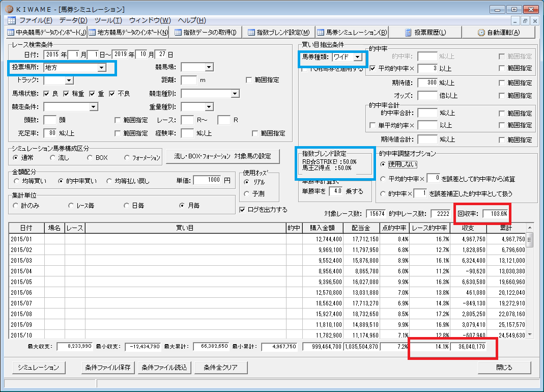Open the データ menu
544x392 pixels.
(73, 20)
